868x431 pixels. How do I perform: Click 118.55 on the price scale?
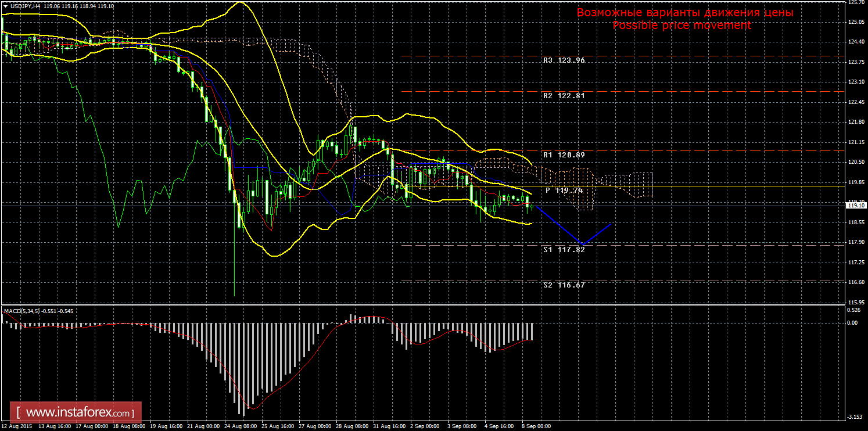click(856, 222)
